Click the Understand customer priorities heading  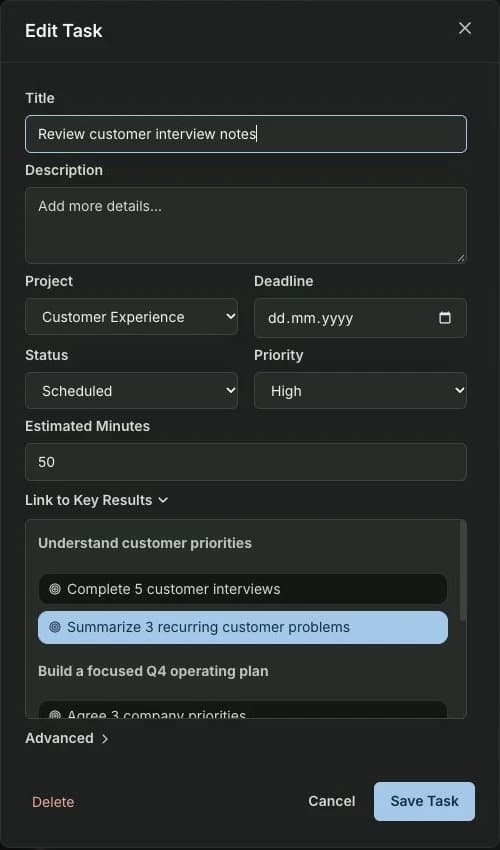tap(145, 543)
